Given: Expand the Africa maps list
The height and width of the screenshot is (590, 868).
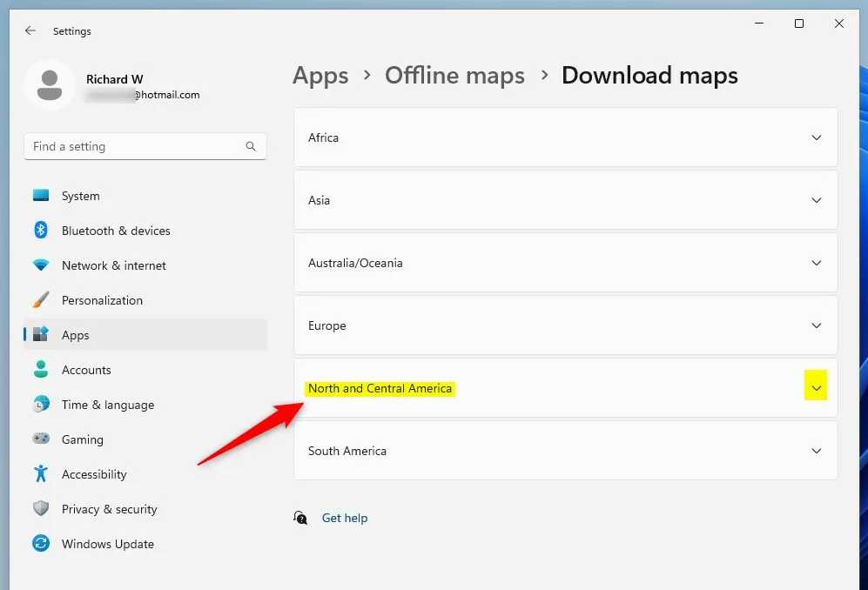Looking at the screenshot, I should coord(816,137).
